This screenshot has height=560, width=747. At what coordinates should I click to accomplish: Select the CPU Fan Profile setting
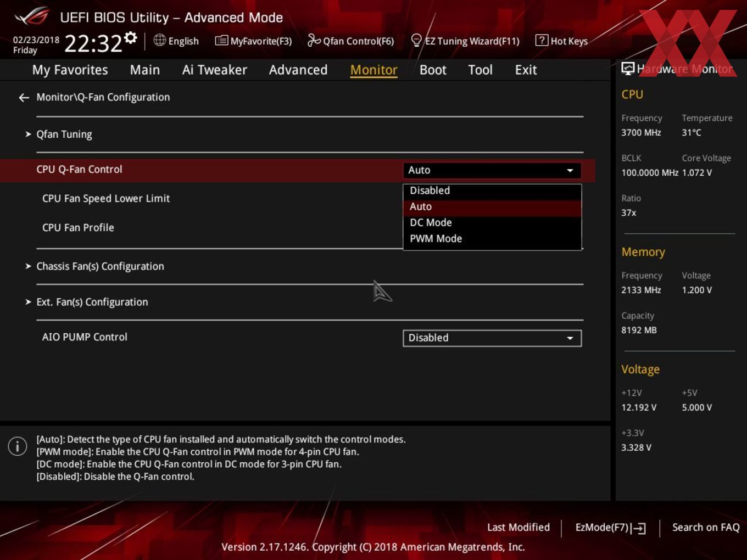pyautogui.click(x=78, y=227)
